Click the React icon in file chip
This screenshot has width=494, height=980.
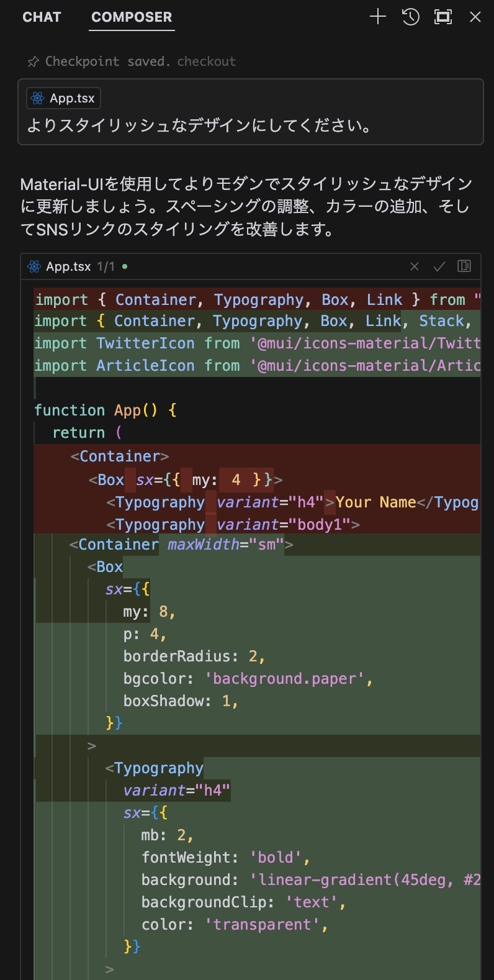point(38,98)
